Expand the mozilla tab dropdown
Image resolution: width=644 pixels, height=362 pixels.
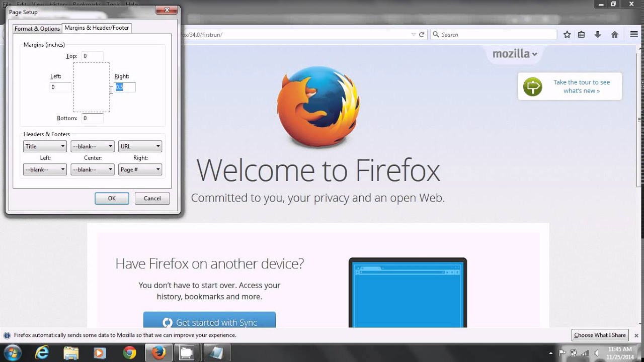coord(515,54)
